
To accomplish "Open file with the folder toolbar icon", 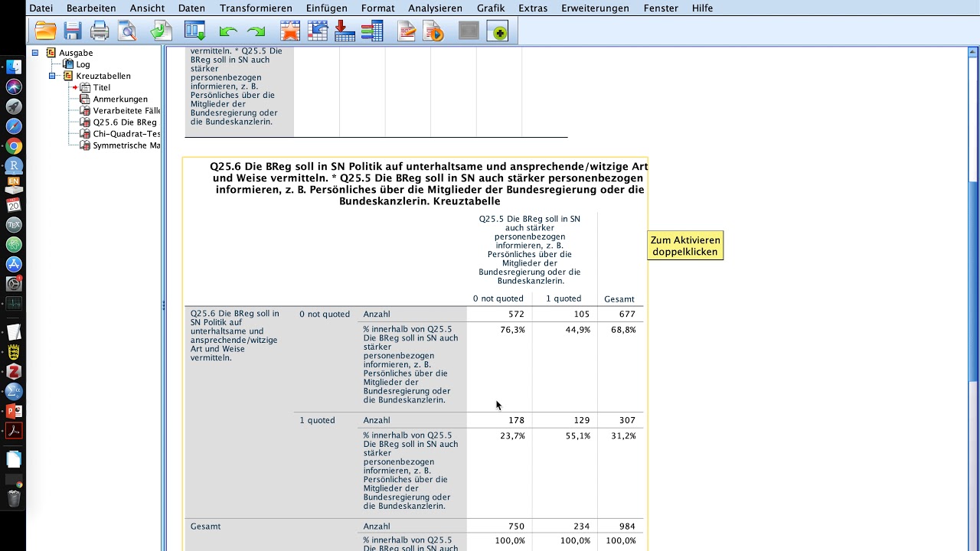I will (x=46, y=31).
